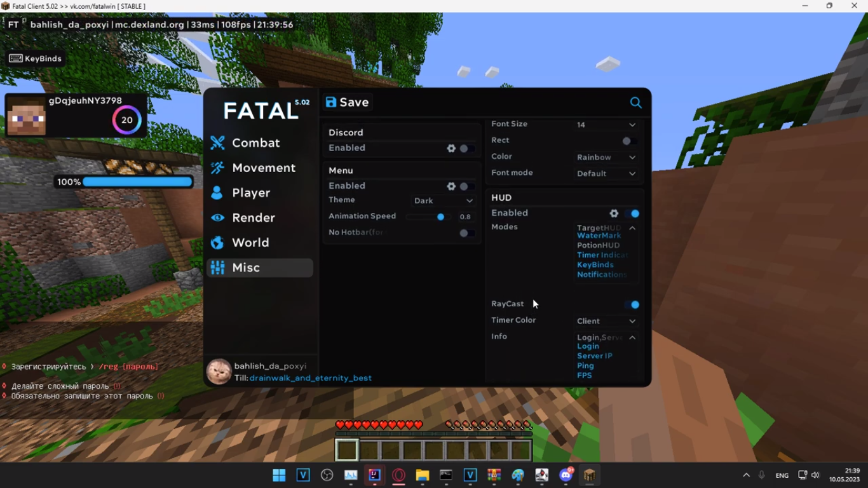Open OBS Studio from the taskbar
The height and width of the screenshot is (488, 868).
pos(327,475)
